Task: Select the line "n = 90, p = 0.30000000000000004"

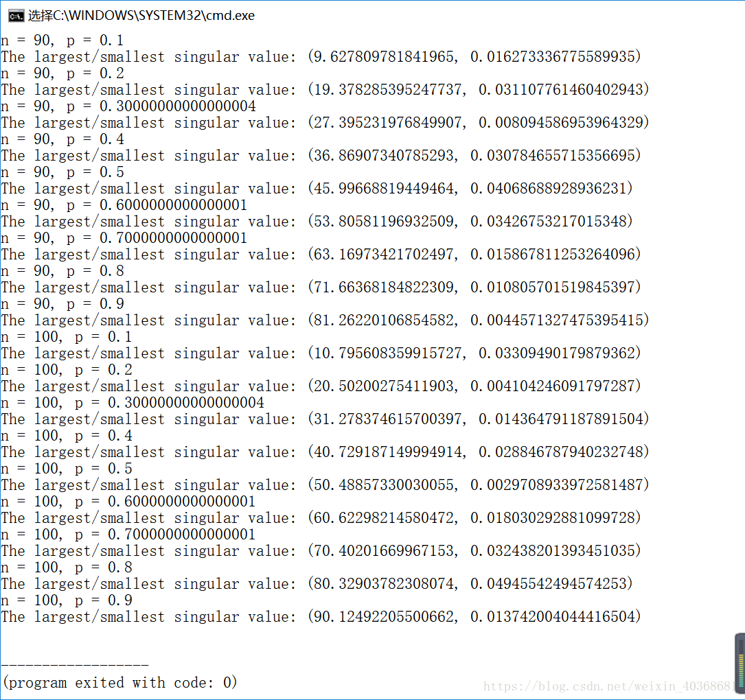Action: click(x=128, y=106)
